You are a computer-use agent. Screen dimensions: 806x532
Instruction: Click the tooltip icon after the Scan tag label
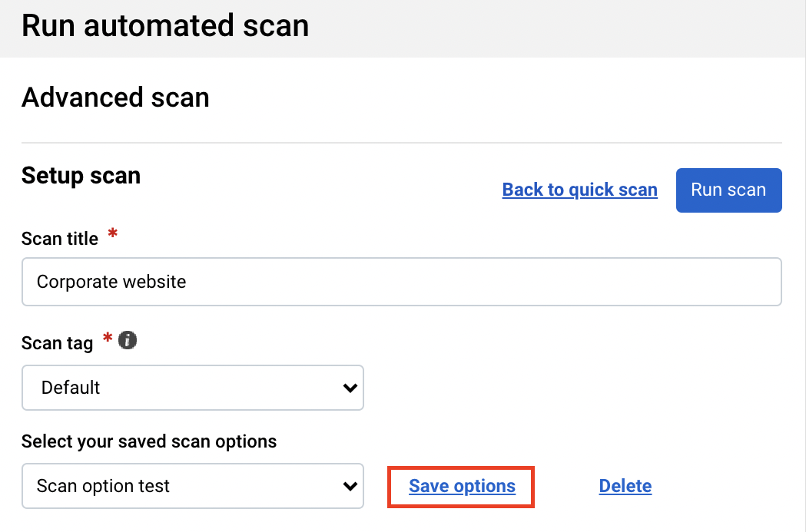tap(128, 340)
